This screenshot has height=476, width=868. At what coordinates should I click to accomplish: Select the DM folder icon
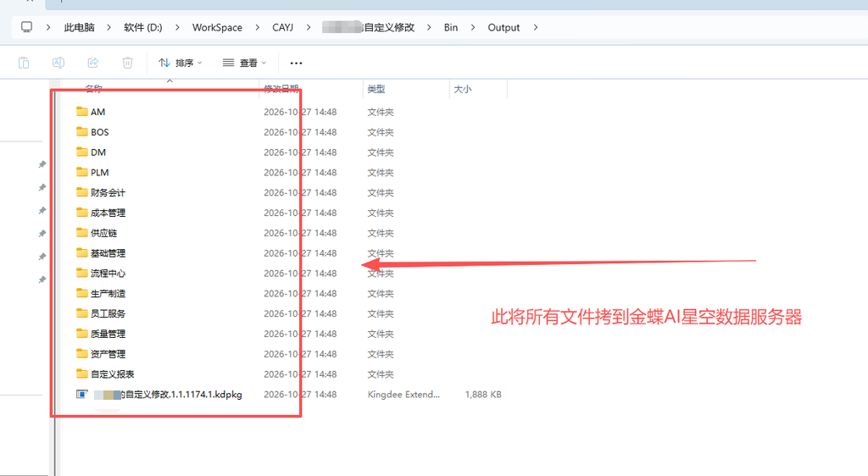[x=82, y=152]
